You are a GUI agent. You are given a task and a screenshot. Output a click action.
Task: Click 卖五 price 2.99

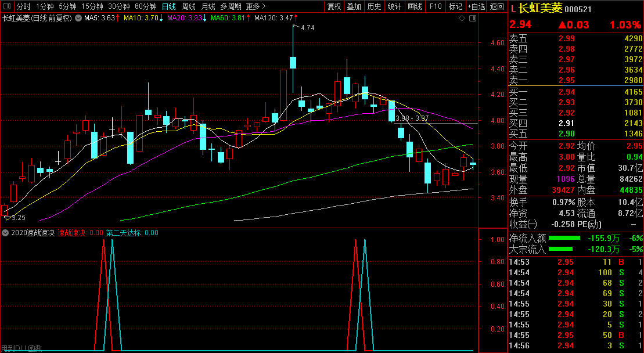[x=566, y=38]
